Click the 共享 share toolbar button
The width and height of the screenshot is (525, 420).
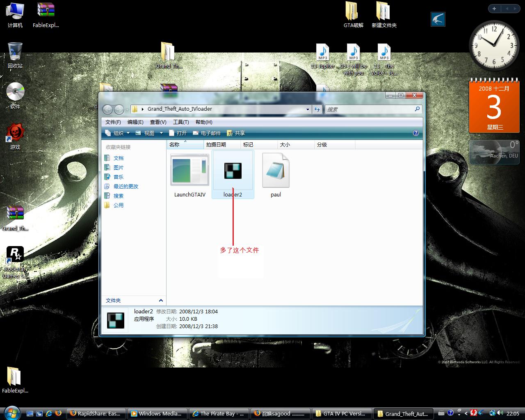(x=236, y=133)
